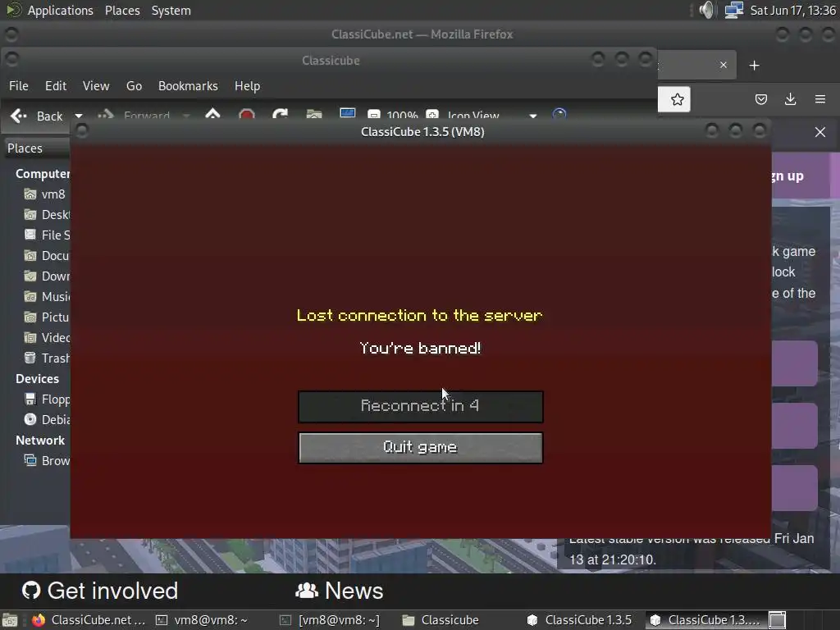Viewport: 840px width, 630px height.
Task: Click the Reload folder icon
Action: click(281, 114)
